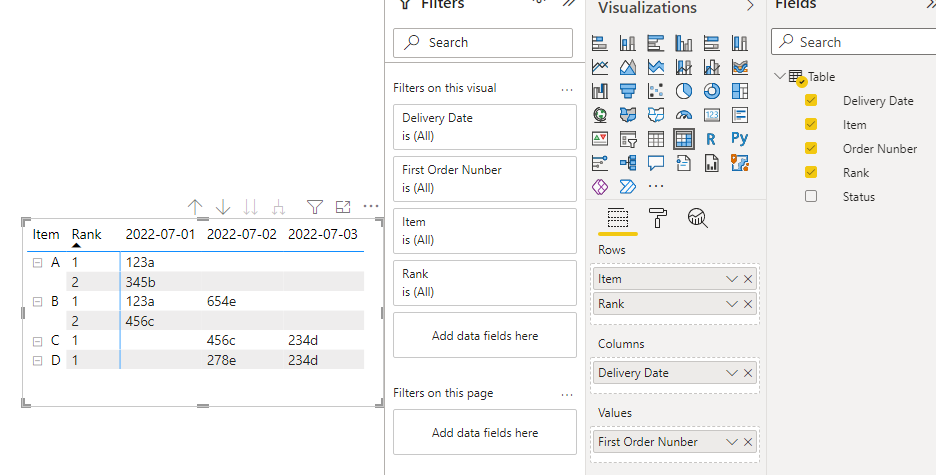
Task: Collapse the Table node in Fields
Action: click(780, 76)
